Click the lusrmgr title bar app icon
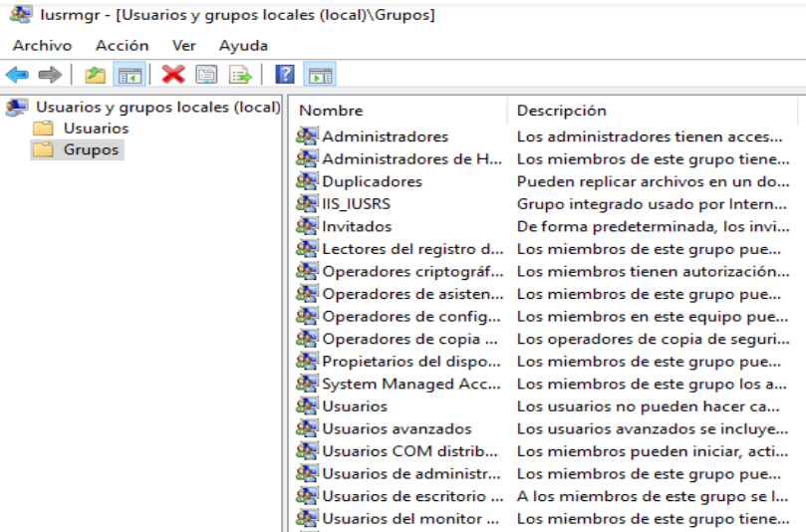The image size is (806, 532). (21, 14)
